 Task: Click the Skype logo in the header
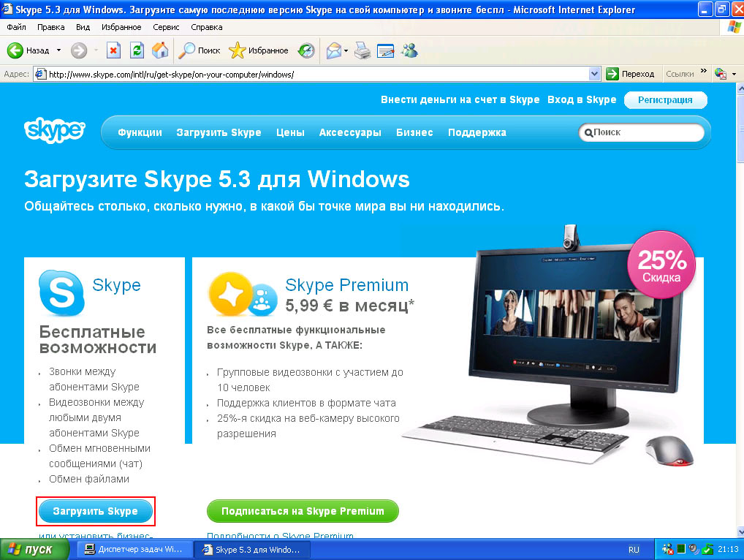click(x=55, y=131)
